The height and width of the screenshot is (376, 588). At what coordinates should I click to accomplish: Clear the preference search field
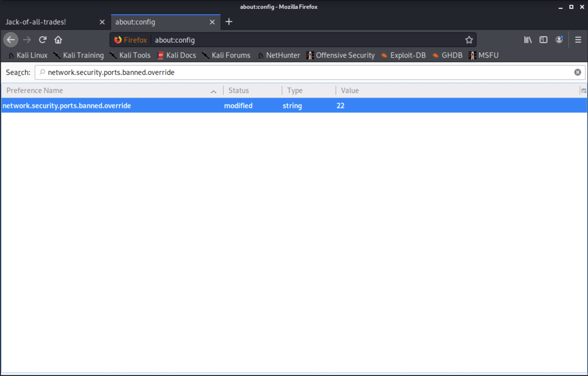577,72
